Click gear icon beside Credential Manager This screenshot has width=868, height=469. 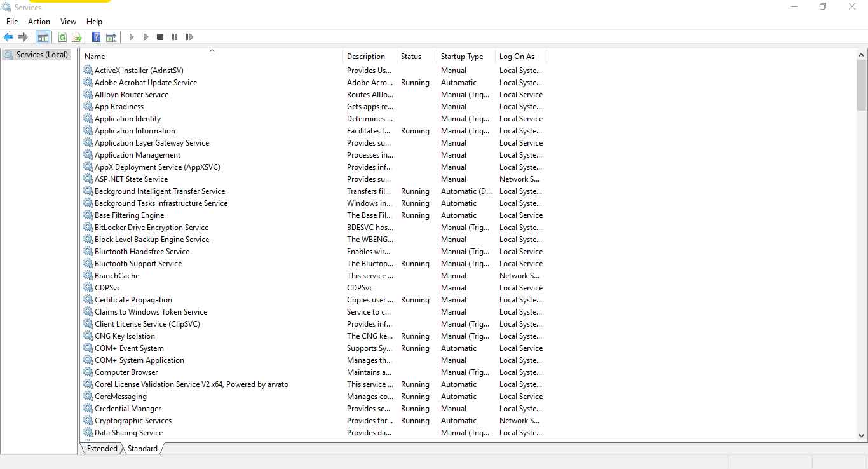[88, 409]
